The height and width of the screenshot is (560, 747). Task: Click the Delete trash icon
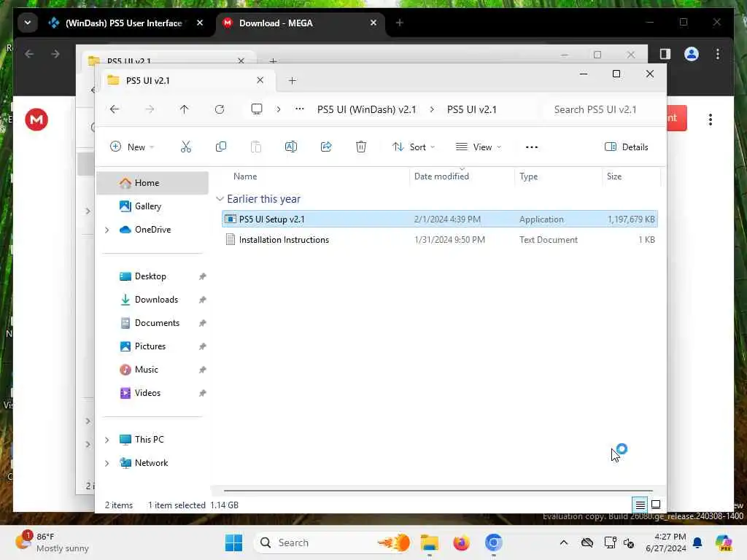pos(361,147)
